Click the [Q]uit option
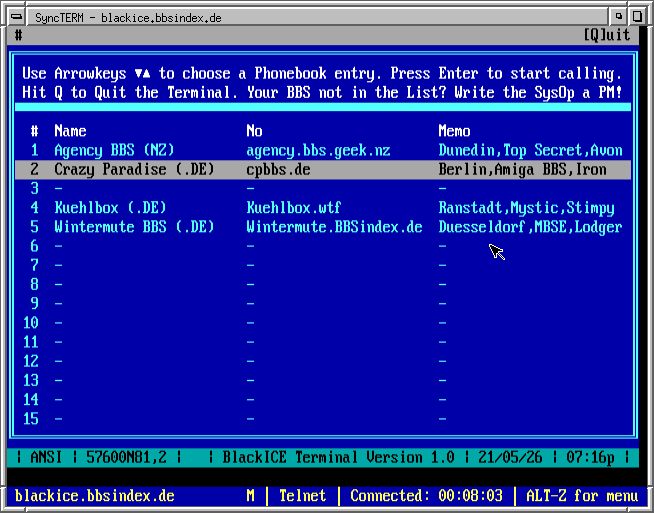654x513 pixels. (x=607, y=35)
